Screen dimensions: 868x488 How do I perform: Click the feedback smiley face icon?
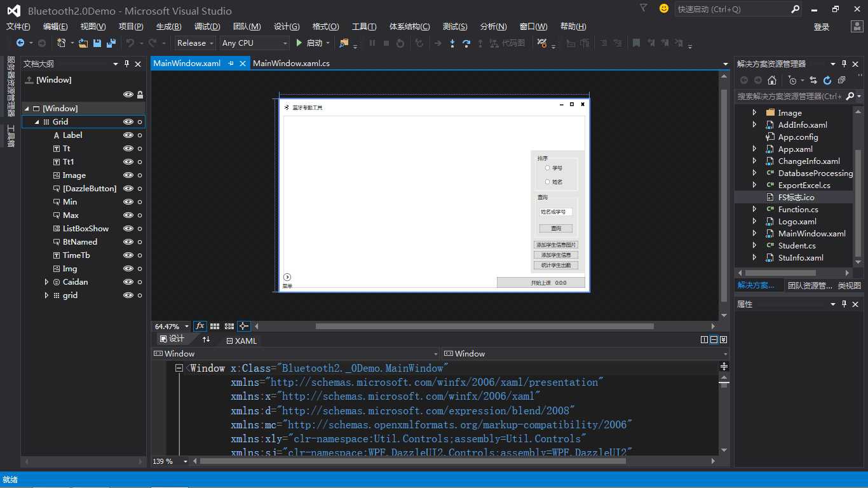click(x=664, y=9)
